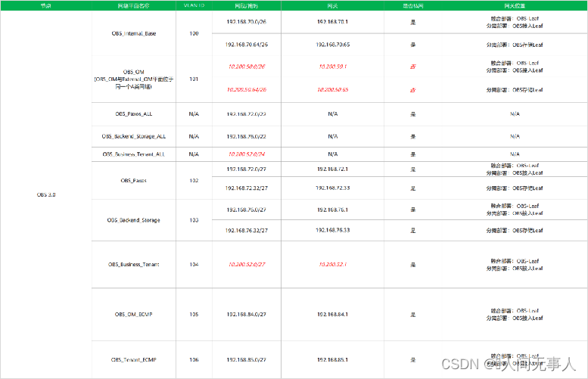Click the OBS_Internal_Base network name cell
Viewport: 588px width, 379px height.
point(134,33)
